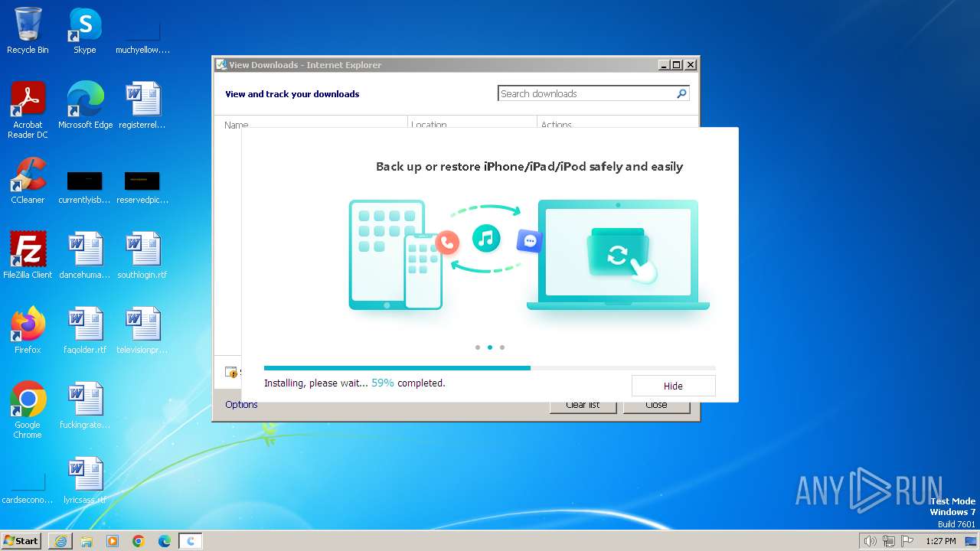Maximize the View Downloads window
The image size is (980, 551).
pyautogui.click(x=676, y=65)
